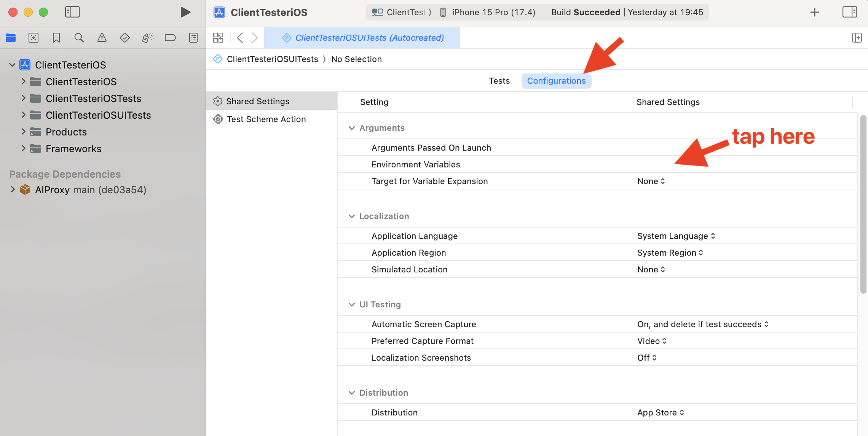Collapse the UI Testing section
Viewport: 868px width, 436px height.
point(352,305)
